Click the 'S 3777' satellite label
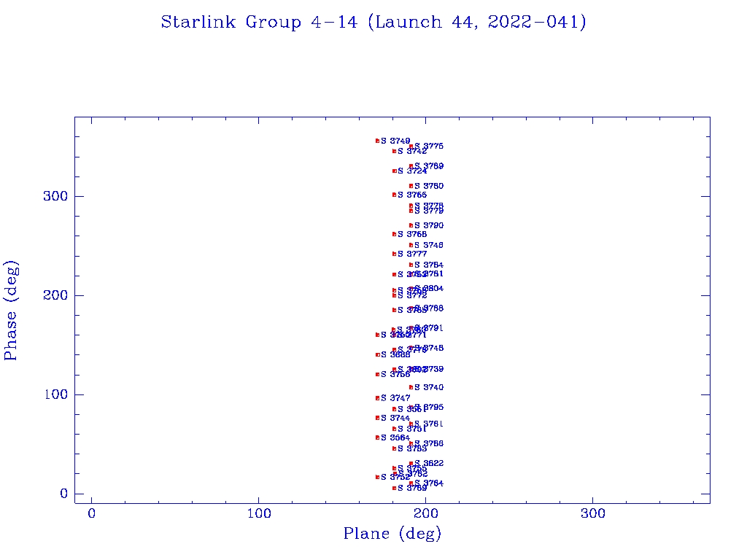The height and width of the screenshot is (560, 747). (x=412, y=254)
